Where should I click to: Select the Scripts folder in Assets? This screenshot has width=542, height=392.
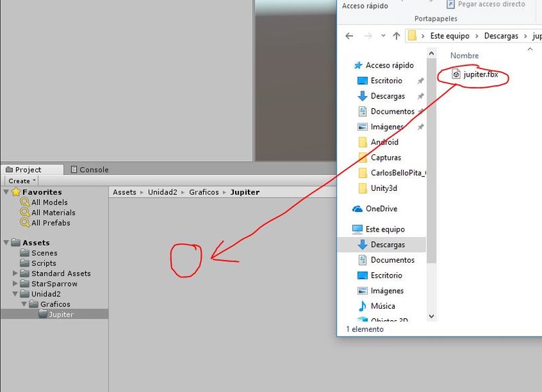pyautogui.click(x=43, y=263)
